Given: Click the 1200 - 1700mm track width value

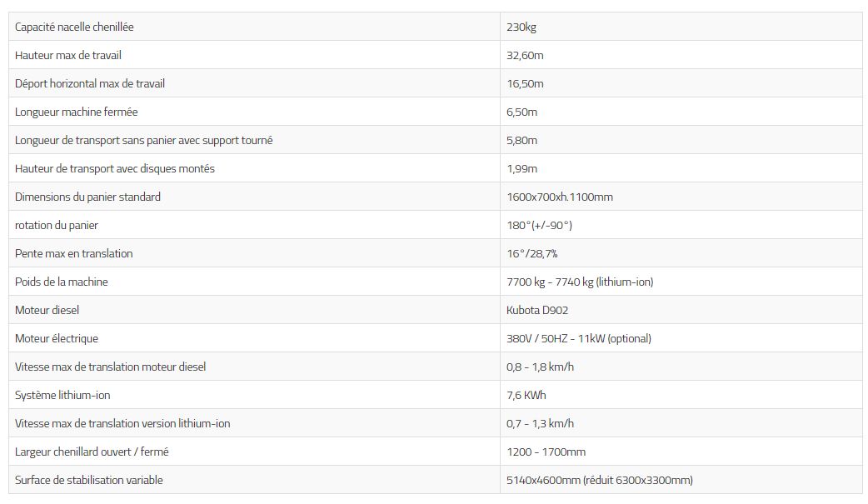Looking at the screenshot, I should point(546,452).
